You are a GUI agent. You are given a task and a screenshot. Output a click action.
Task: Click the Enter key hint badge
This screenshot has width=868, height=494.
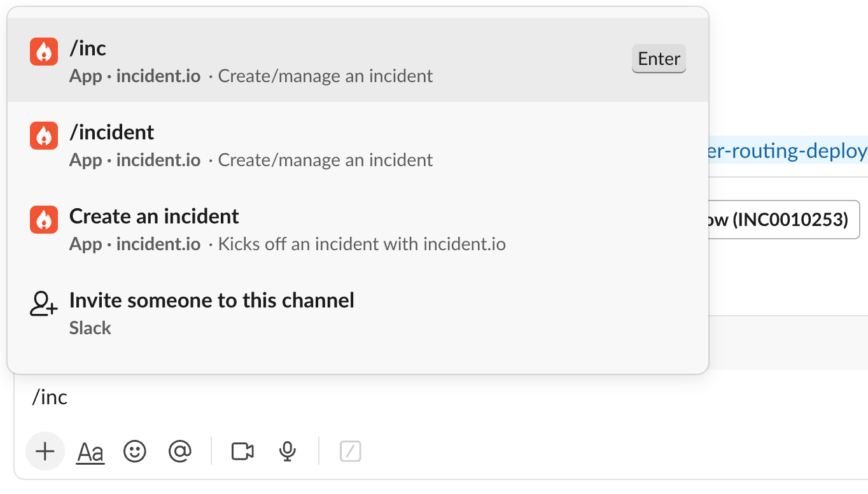(659, 59)
